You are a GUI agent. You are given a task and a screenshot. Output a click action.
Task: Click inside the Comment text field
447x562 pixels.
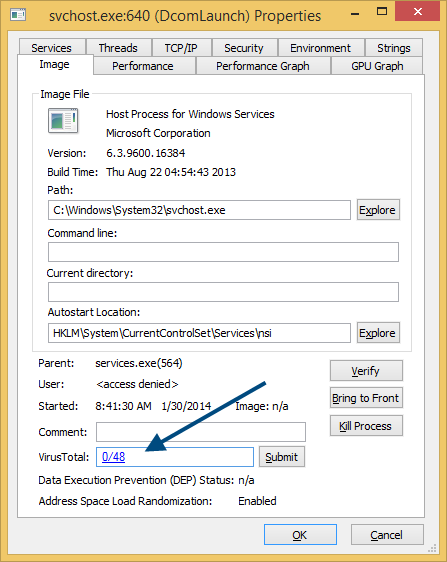coord(201,432)
